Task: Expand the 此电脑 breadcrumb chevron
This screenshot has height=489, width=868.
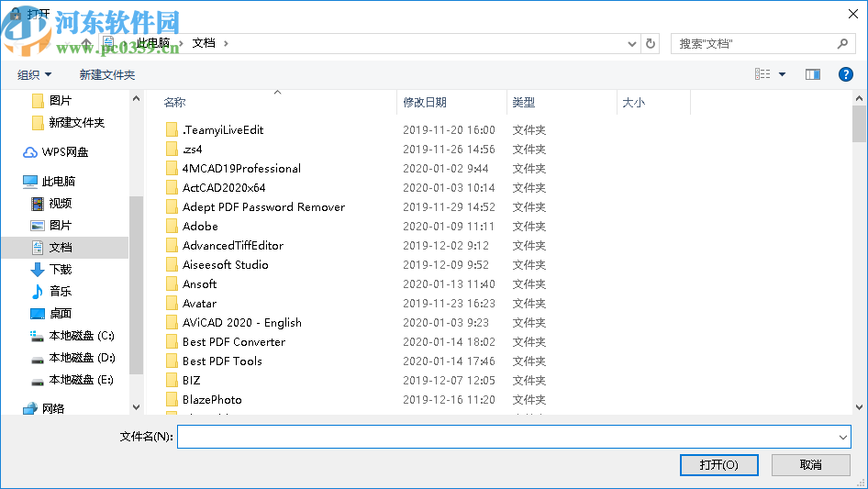Action: (x=181, y=43)
